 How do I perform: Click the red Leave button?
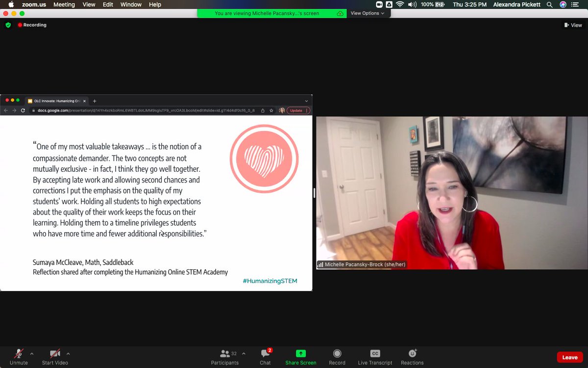(x=570, y=357)
